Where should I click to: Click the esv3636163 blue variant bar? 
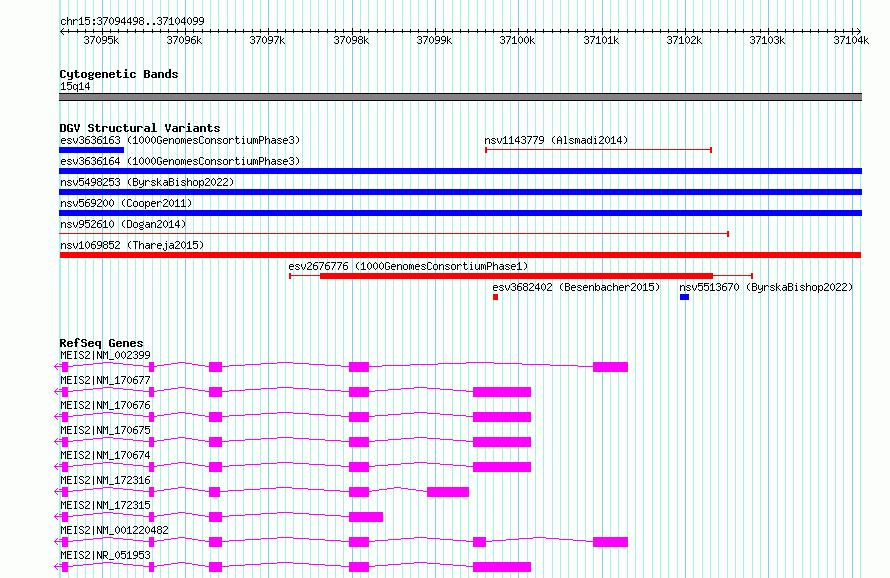tap(91, 150)
